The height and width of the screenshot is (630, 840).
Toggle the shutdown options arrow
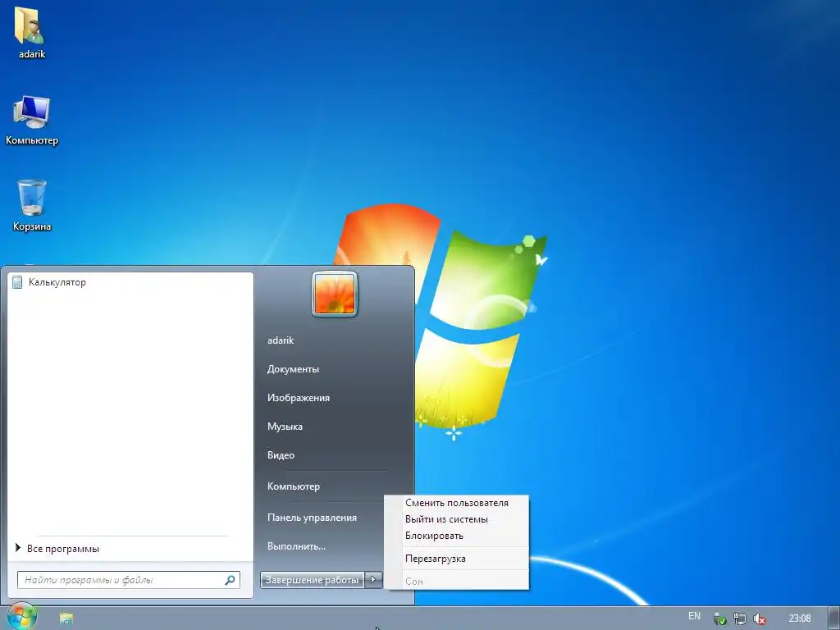point(373,580)
